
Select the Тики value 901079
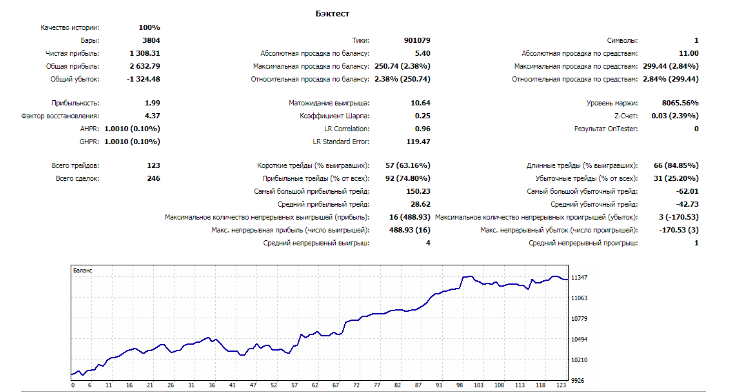tap(417, 40)
